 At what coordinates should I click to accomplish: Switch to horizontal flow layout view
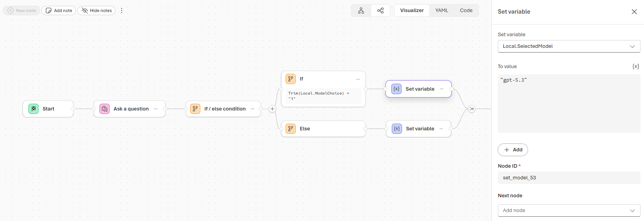click(380, 11)
